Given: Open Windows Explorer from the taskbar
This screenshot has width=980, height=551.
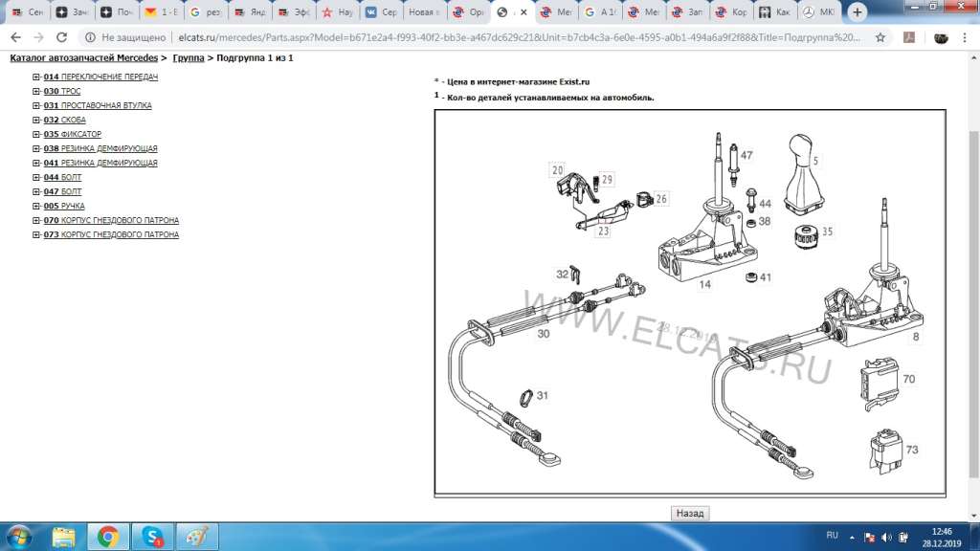Looking at the screenshot, I should (x=63, y=537).
